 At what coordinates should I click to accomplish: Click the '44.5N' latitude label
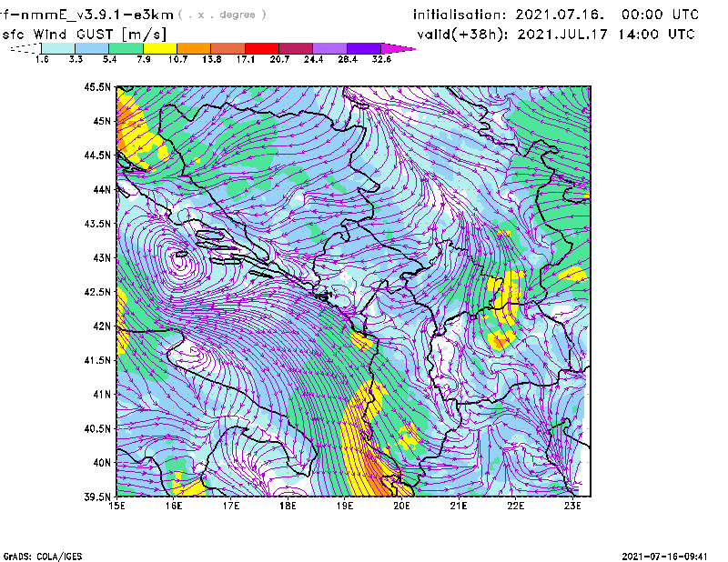[97, 155]
